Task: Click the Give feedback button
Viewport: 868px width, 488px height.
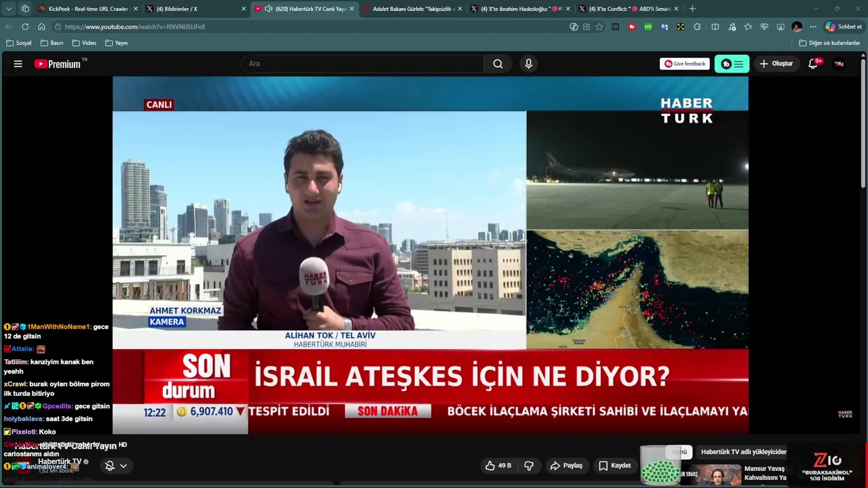Action: [x=685, y=64]
